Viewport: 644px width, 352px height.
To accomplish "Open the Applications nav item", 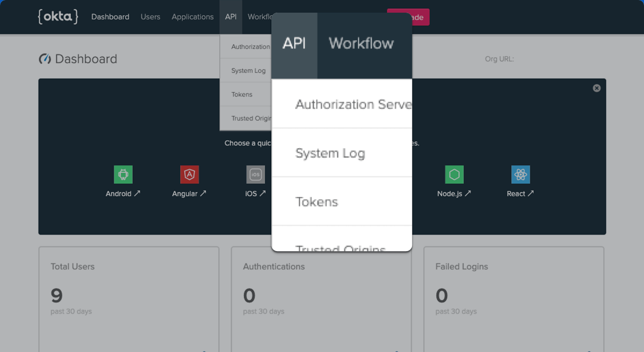I will tap(193, 17).
